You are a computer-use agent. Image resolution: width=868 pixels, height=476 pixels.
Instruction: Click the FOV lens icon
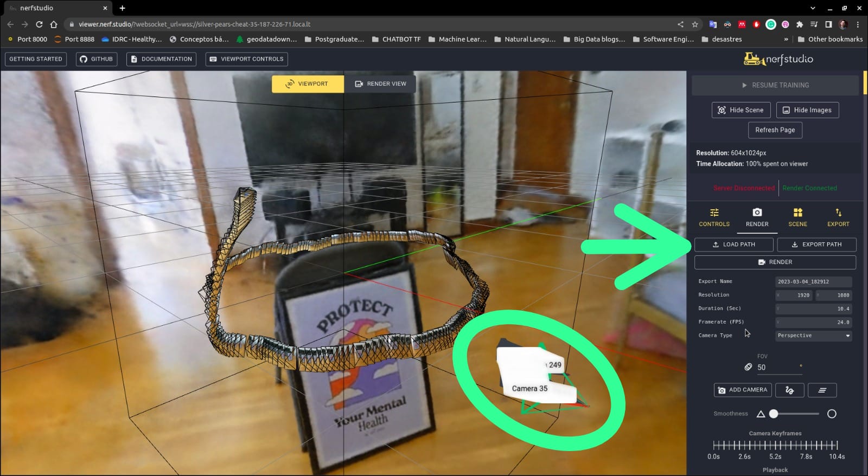click(x=748, y=367)
